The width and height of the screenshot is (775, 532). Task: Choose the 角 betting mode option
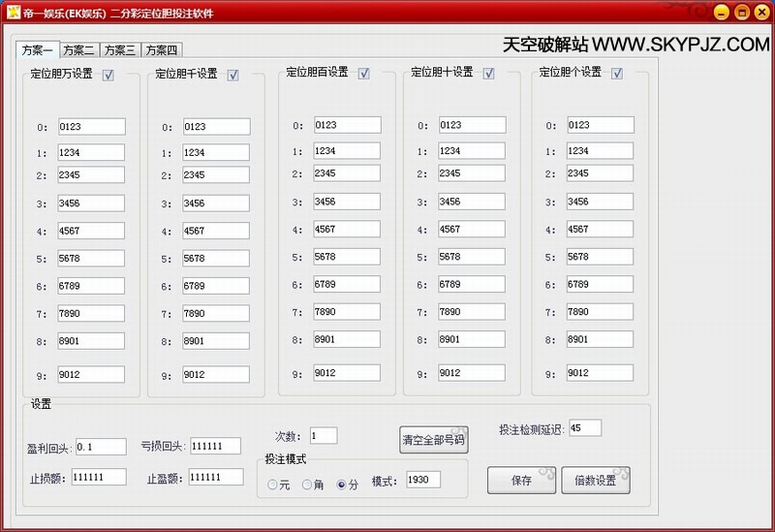pos(307,485)
